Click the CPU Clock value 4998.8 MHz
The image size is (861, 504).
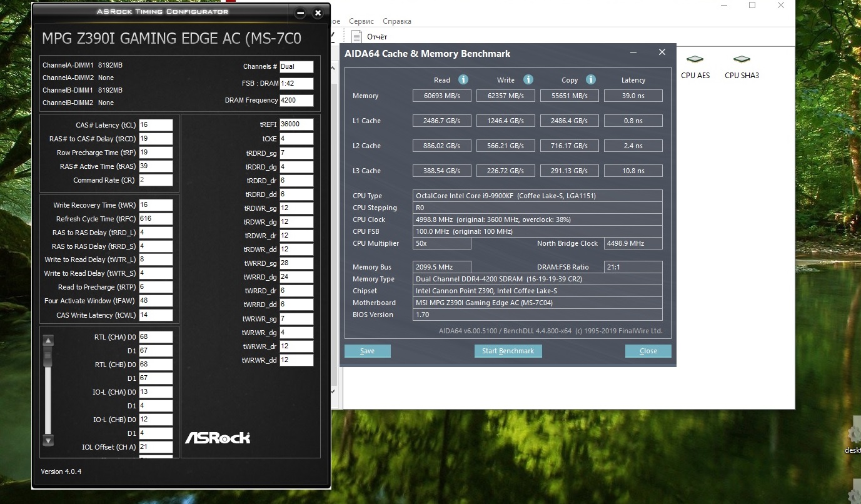tap(538, 219)
